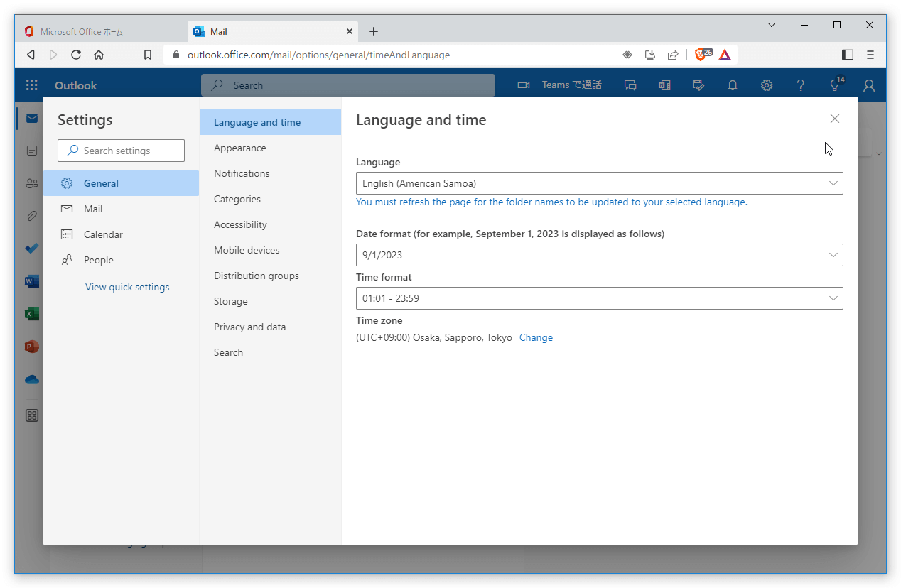Select the Appearance settings tab
Image resolution: width=901 pixels, height=588 pixels.
[240, 148]
